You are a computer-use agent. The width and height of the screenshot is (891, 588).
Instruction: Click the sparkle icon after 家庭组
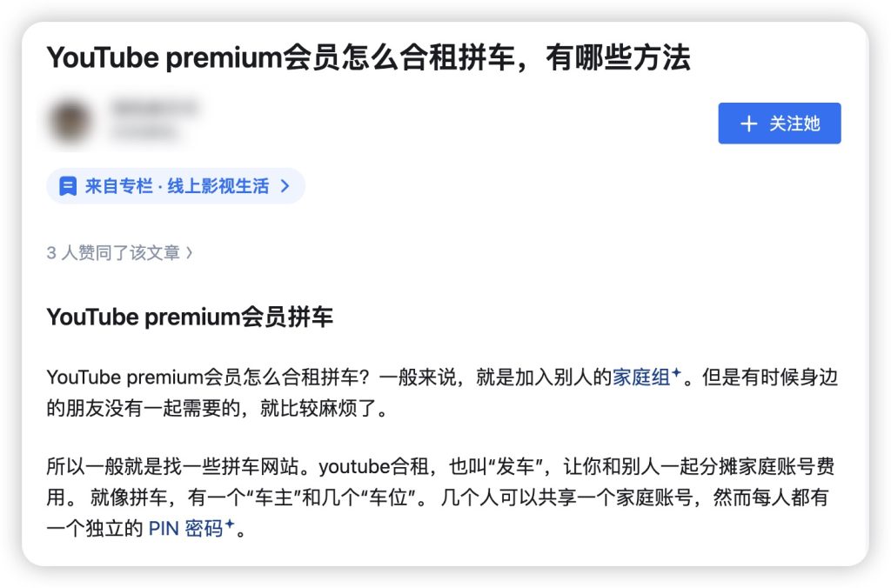676,372
